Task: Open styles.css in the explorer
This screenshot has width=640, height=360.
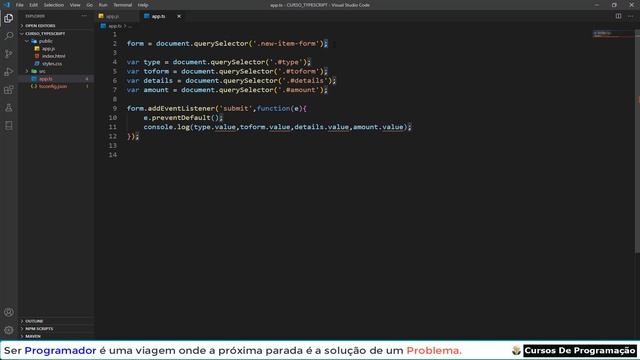Action: point(52,64)
